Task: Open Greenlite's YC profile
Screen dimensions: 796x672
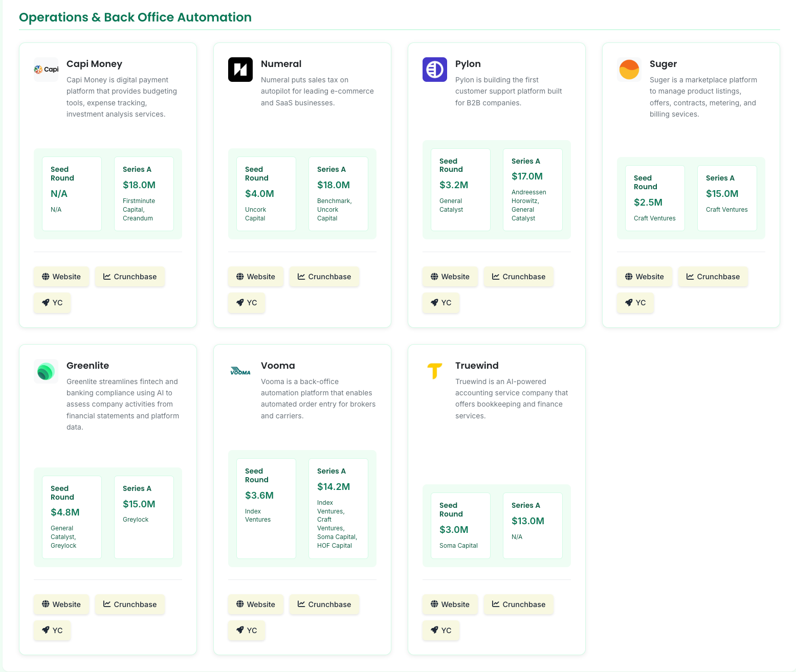Action: tap(52, 631)
